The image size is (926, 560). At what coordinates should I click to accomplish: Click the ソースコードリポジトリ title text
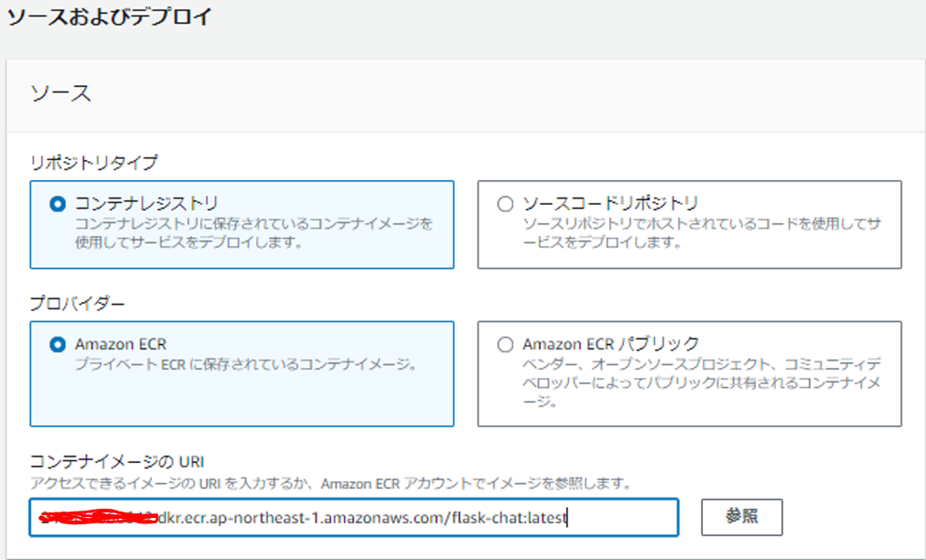coord(610,203)
